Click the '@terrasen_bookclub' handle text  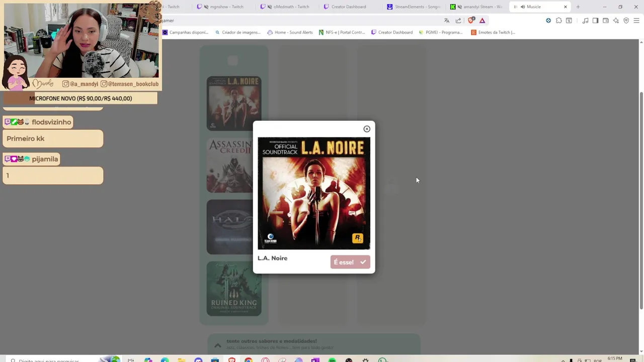click(x=133, y=84)
